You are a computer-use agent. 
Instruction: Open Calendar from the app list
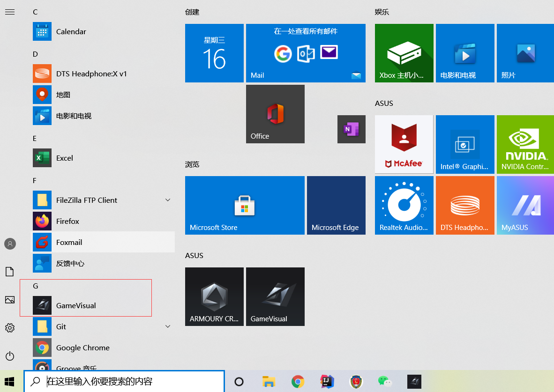coord(104,31)
